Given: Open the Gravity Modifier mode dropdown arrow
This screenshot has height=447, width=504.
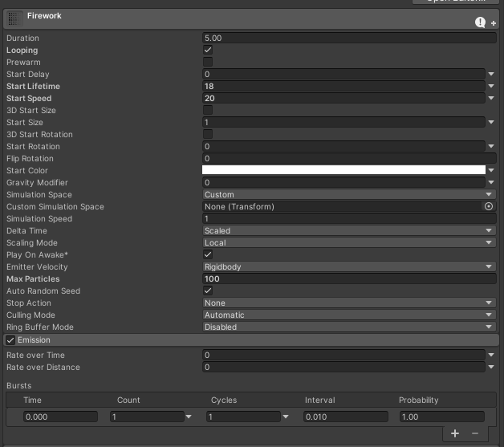Looking at the screenshot, I should coord(491,182).
